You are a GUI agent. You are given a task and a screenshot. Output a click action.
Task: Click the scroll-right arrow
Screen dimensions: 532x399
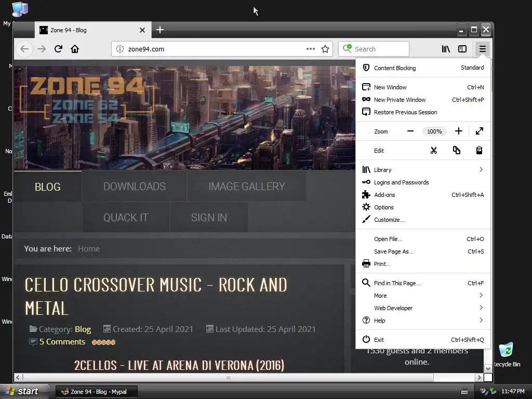click(x=478, y=378)
